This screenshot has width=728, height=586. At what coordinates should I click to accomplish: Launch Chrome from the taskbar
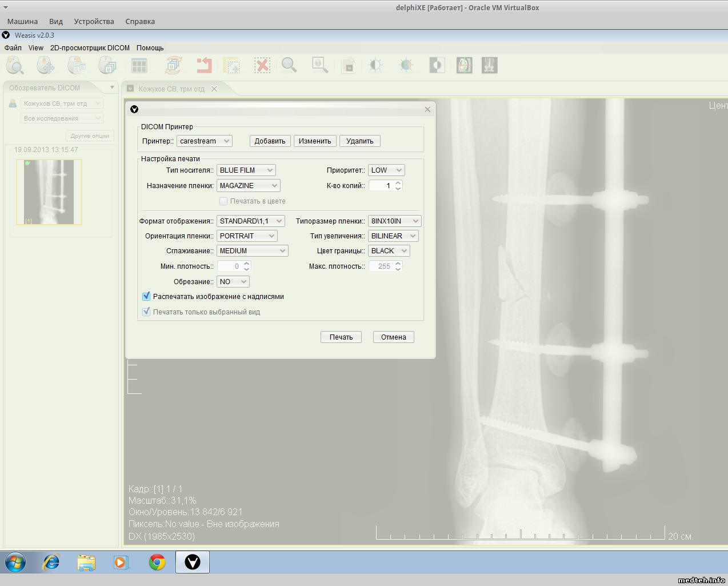pos(157,563)
